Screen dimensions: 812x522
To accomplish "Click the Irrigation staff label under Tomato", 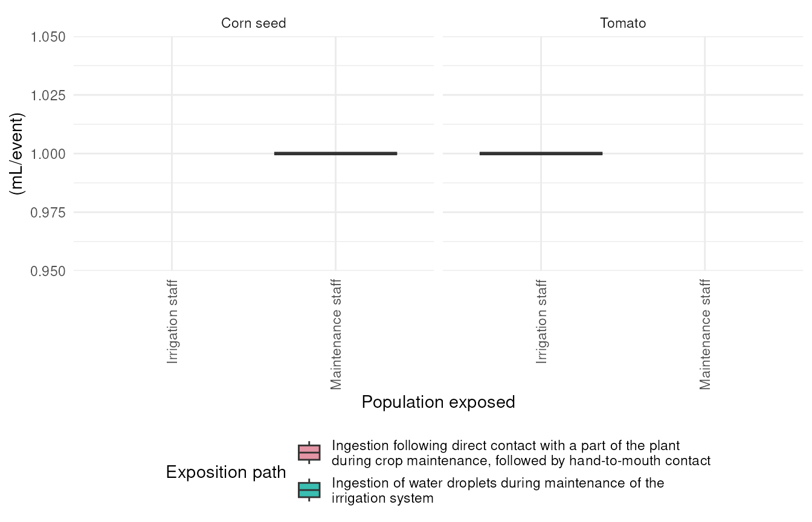I will tap(541, 321).
